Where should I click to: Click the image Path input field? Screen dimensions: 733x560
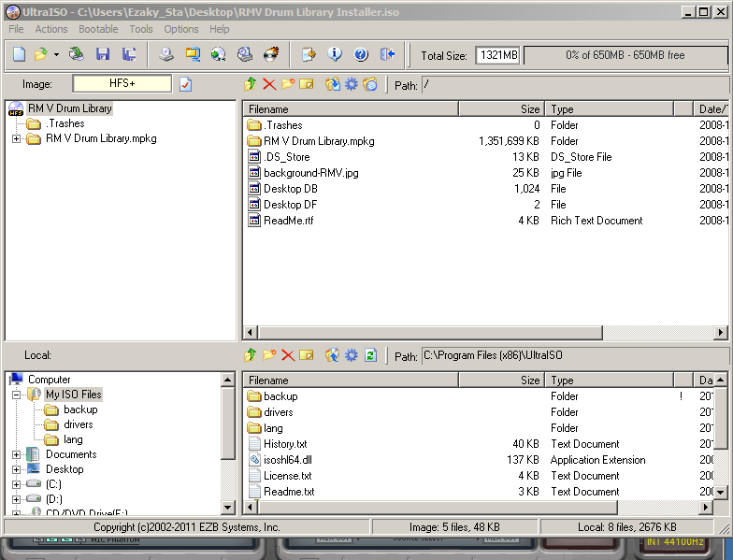tap(575, 85)
